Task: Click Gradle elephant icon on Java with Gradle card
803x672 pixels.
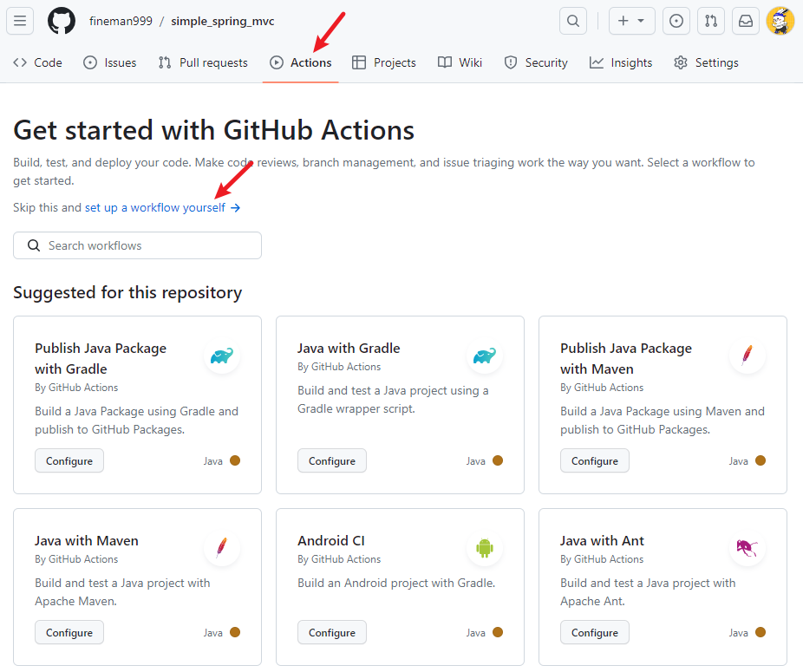Action: 485,355
